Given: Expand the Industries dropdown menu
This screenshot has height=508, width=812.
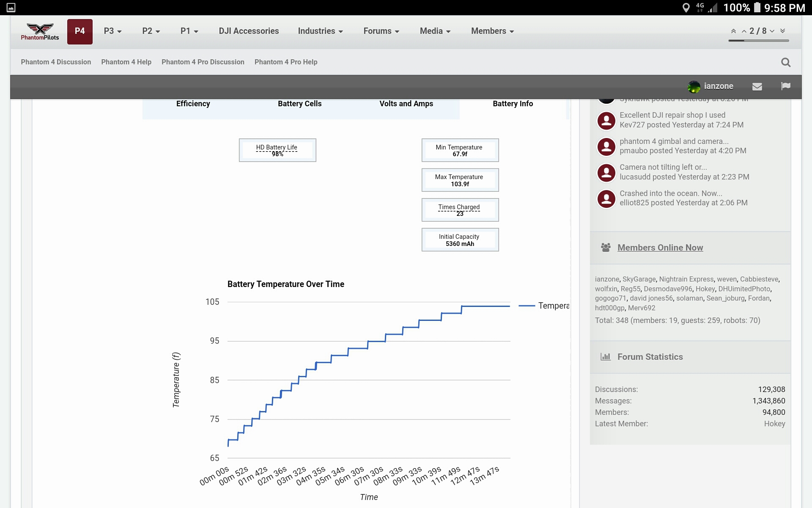Looking at the screenshot, I should pos(320,31).
